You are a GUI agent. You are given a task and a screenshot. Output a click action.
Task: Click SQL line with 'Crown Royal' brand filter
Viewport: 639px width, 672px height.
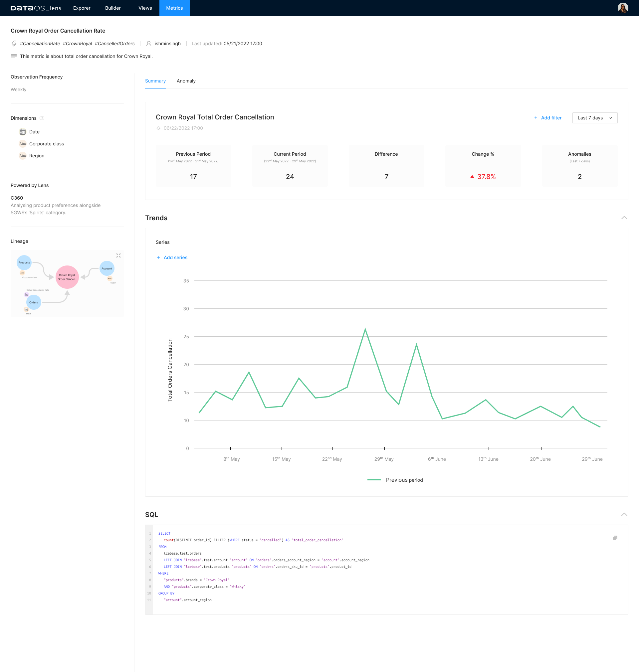(197, 580)
